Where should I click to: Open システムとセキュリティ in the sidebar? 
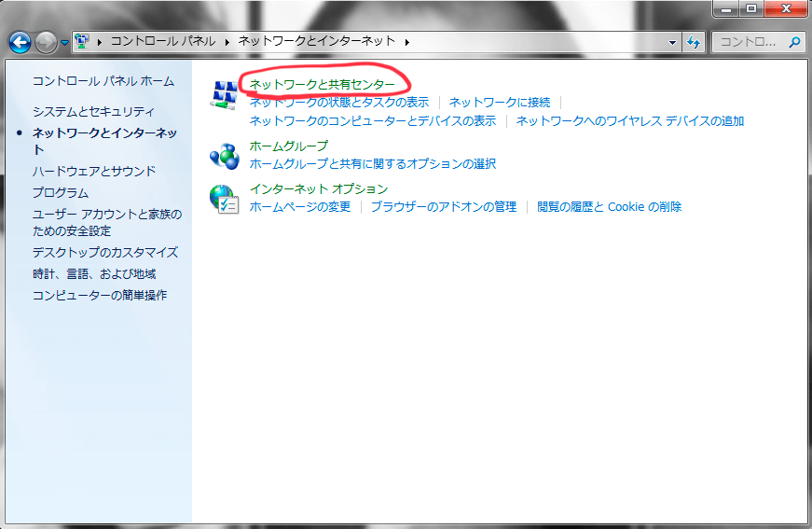coord(94,111)
